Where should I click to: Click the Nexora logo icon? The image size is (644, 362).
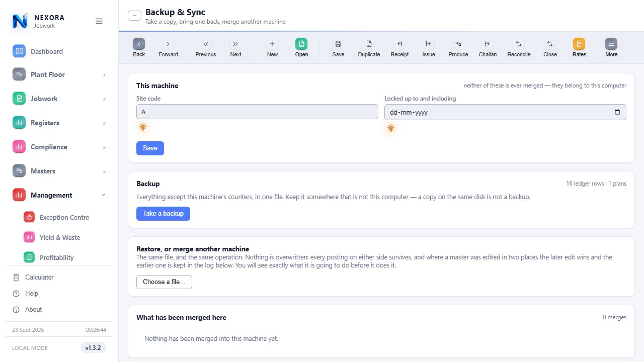tap(20, 21)
